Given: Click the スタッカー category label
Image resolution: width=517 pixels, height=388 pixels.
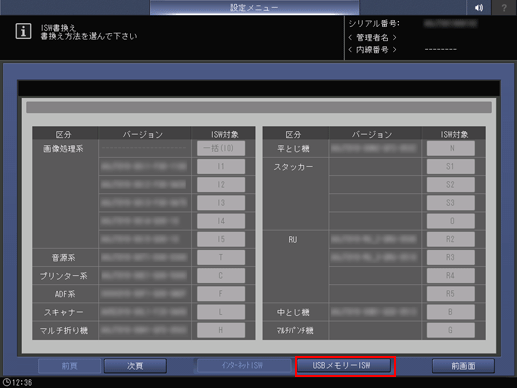Looking at the screenshot, I should coord(293,167).
